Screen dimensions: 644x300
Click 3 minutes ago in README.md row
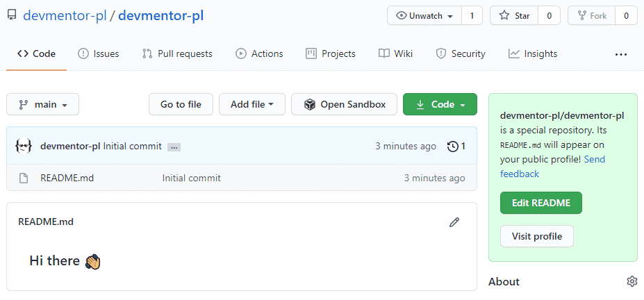pyautogui.click(x=434, y=178)
